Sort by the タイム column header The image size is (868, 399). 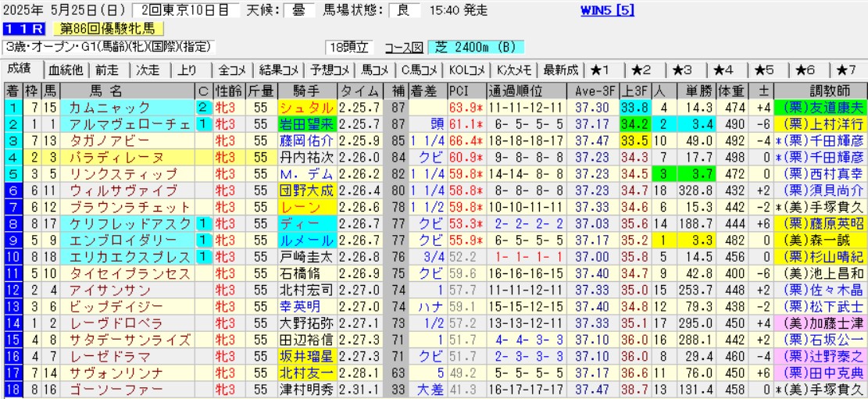361,90
